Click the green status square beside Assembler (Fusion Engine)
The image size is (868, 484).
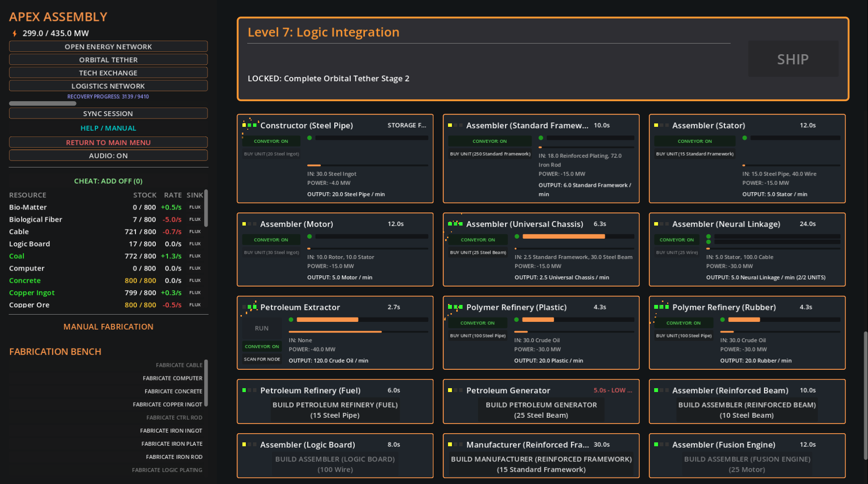pyautogui.click(x=656, y=445)
